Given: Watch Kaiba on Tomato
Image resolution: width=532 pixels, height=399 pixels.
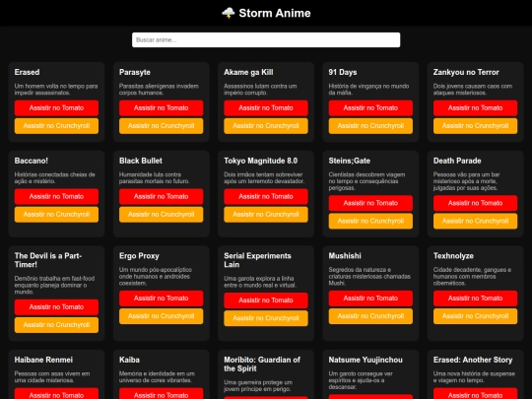Looking at the screenshot, I should tap(162, 393).
